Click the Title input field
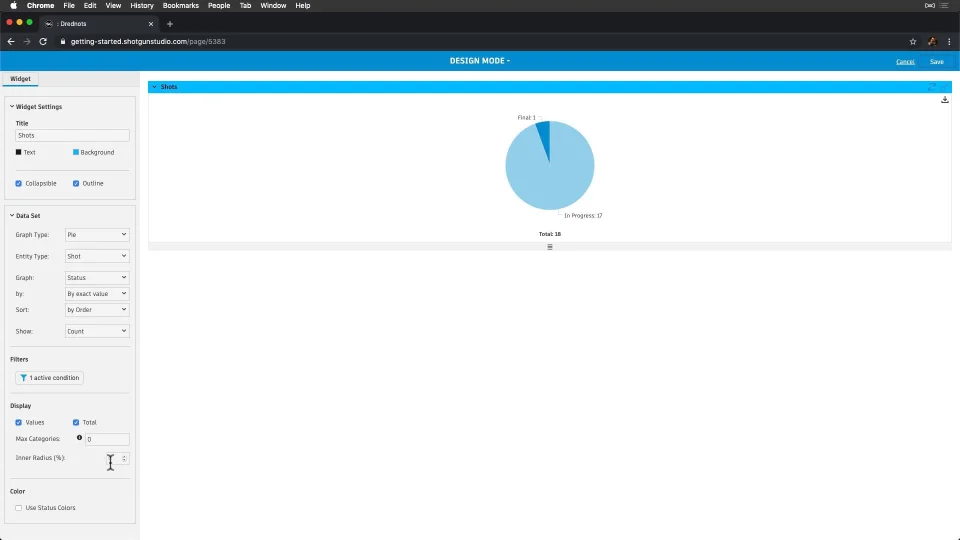Screen dimensions: 960x540 (72, 135)
